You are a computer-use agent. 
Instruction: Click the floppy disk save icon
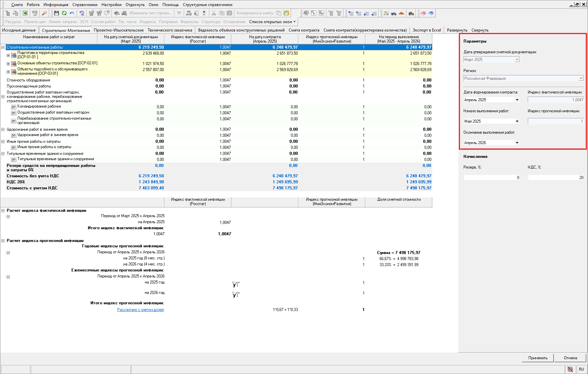(x=56, y=13)
